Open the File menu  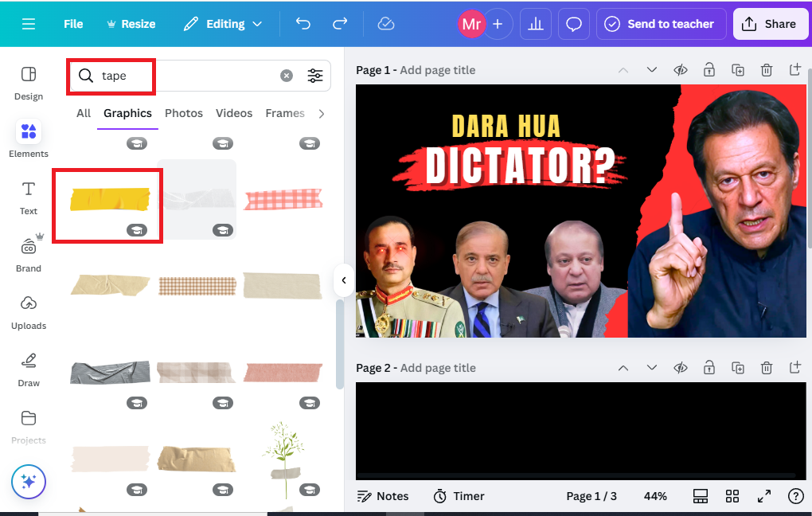73,24
